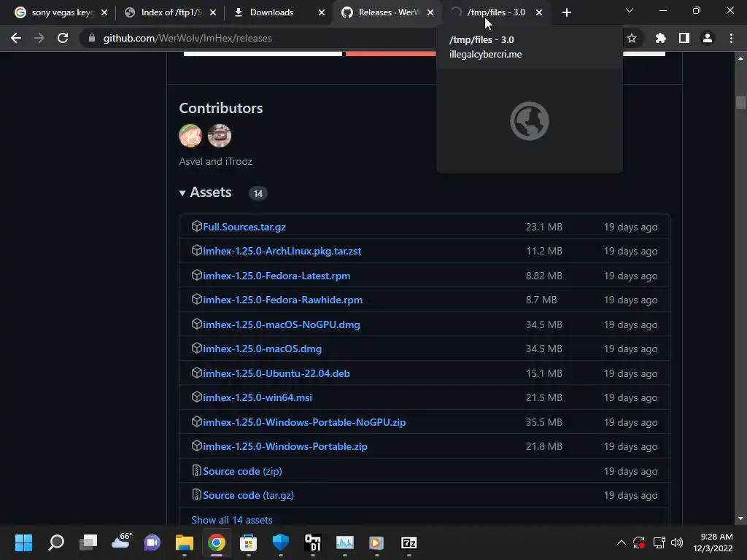Viewport: 747px width, 560px height.
Task: Toggle the Chrome side panel icon
Action: tap(684, 38)
